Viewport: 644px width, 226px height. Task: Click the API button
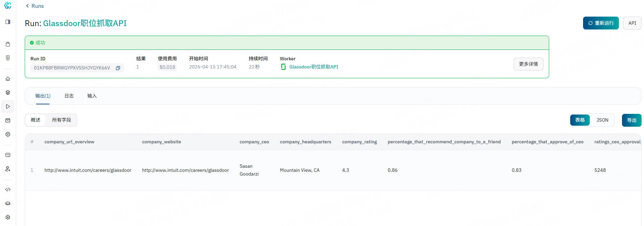tap(632, 23)
